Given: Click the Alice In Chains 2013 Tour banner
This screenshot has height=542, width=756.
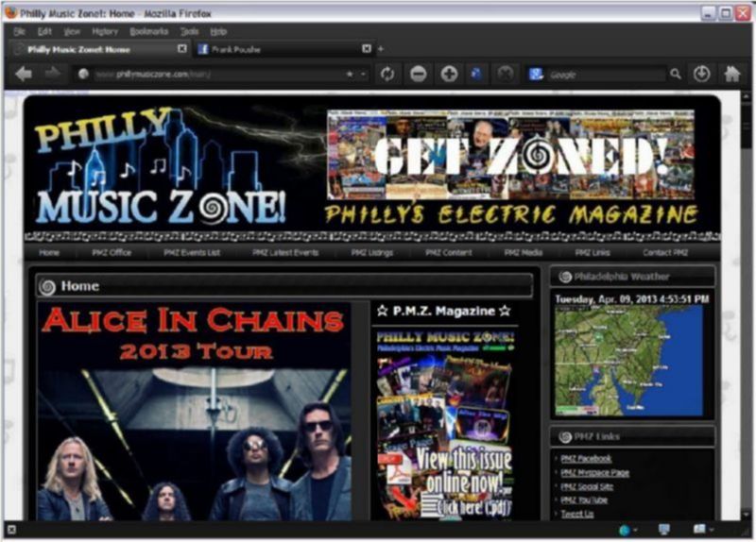Looking at the screenshot, I should [195, 412].
